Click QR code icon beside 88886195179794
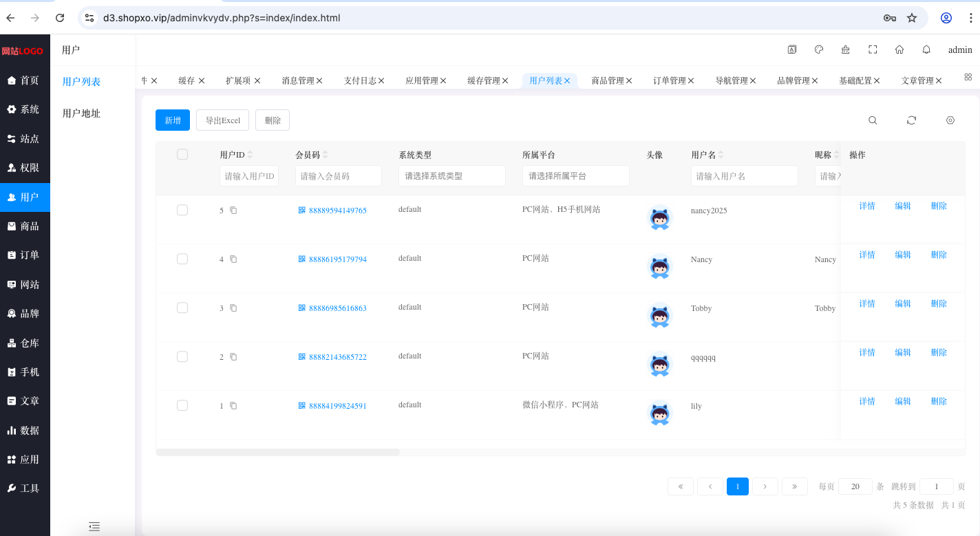The width and height of the screenshot is (980, 536). click(x=301, y=259)
